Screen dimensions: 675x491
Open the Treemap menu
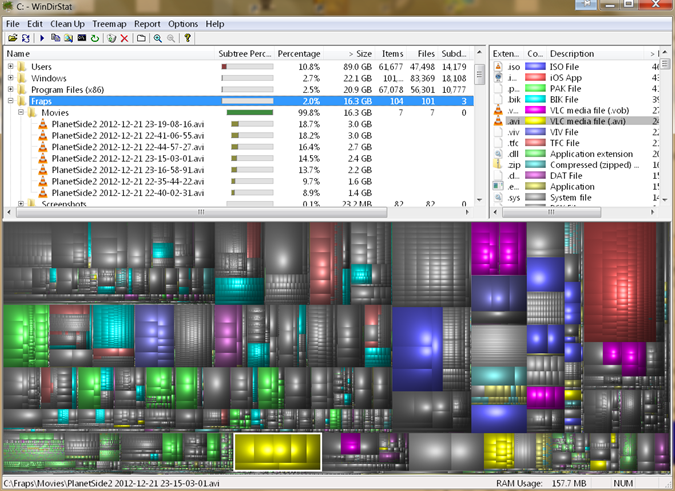pyautogui.click(x=111, y=23)
